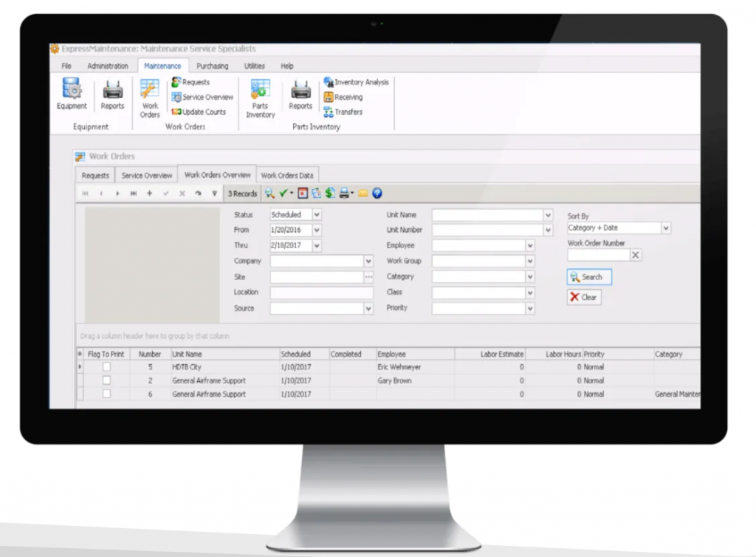The image size is (756, 557).
Task: Click the Clear button
Action: click(583, 297)
